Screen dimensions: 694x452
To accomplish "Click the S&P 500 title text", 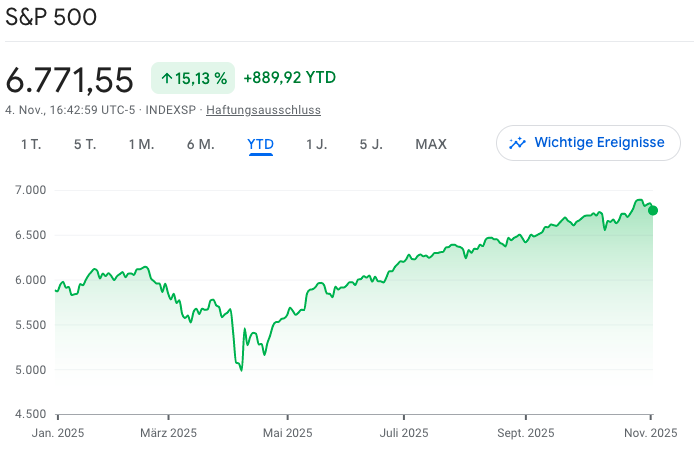I will tap(51, 17).
